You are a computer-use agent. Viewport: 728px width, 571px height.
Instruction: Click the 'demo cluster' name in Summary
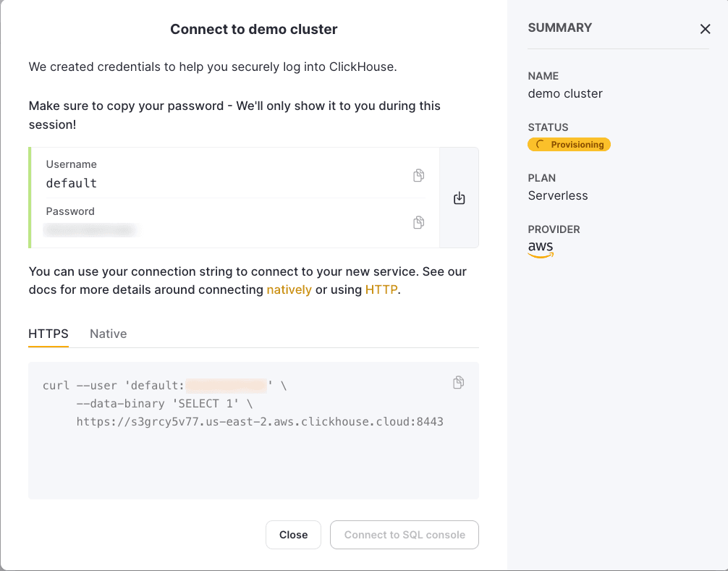coord(565,93)
